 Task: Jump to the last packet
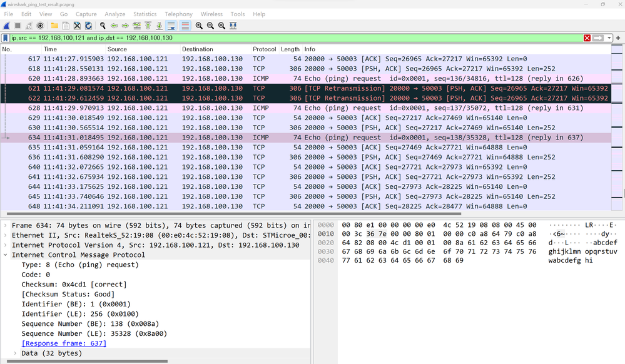[x=159, y=26]
